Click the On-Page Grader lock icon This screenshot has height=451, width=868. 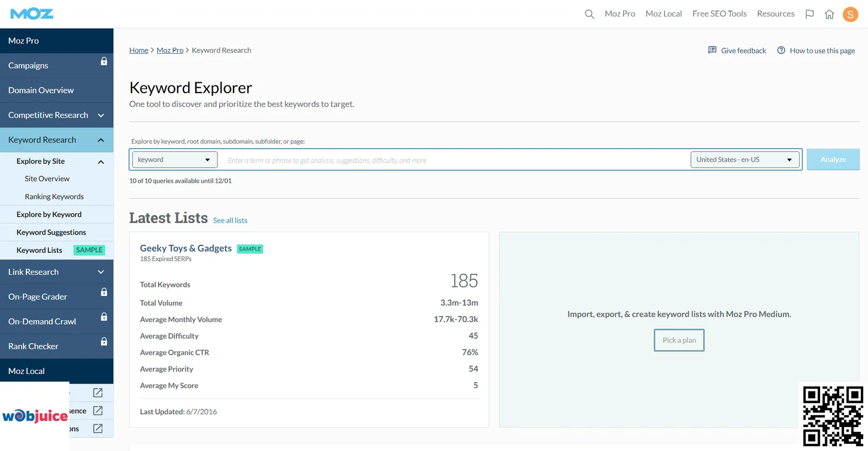pos(104,292)
